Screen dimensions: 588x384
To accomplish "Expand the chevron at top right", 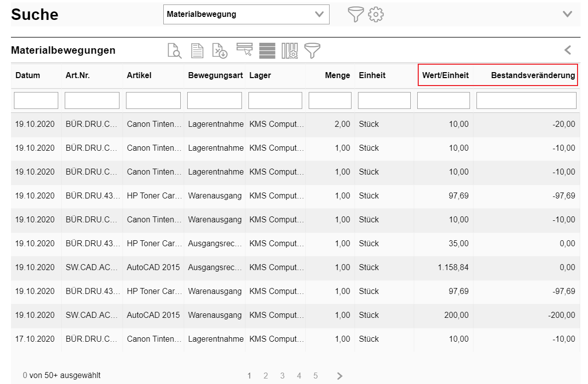I will tap(568, 14).
